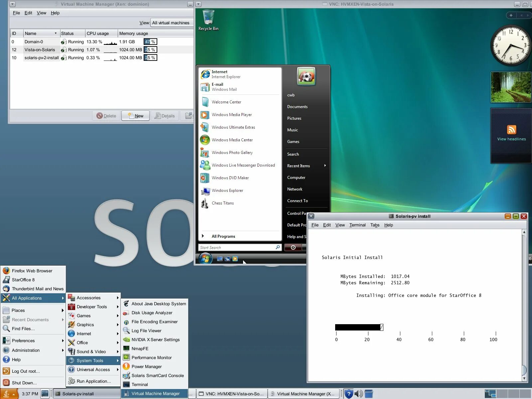532x399 pixels.
Task: Open File menu in Virtual Machine Manager
Action: (x=16, y=13)
